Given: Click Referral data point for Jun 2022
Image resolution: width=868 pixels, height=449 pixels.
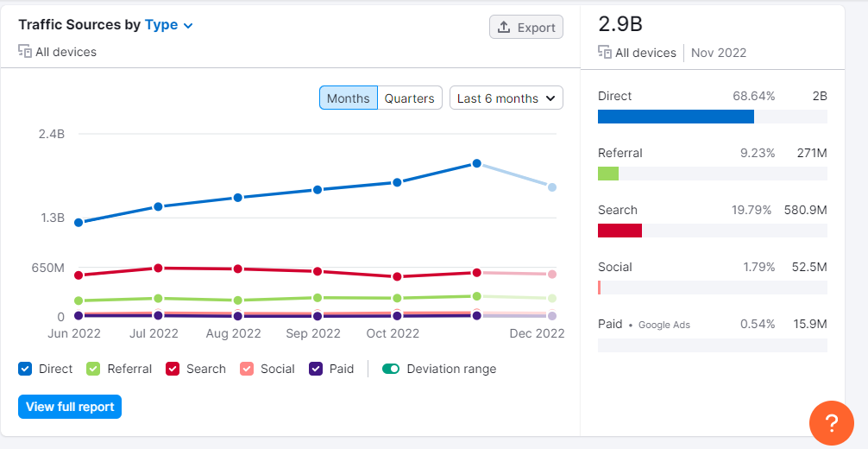Looking at the screenshot, I should pyautogui.click(x=79, y=301).
